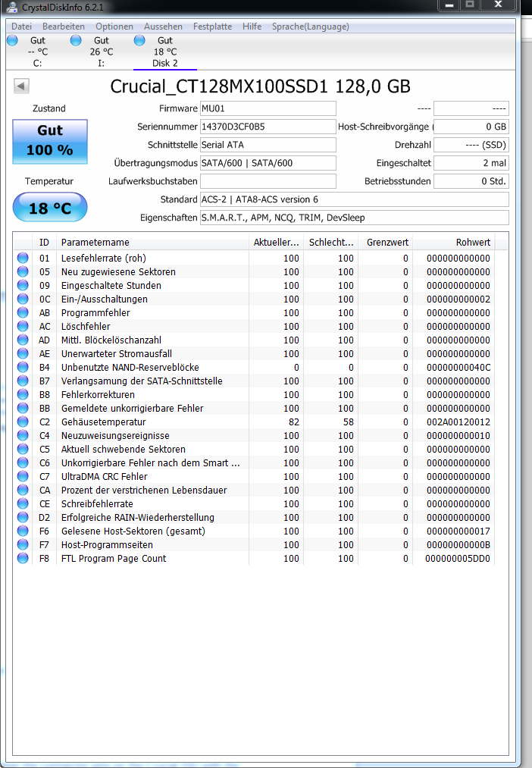Click status orb for Unerwarteter Stromausfall

[23, 353]
